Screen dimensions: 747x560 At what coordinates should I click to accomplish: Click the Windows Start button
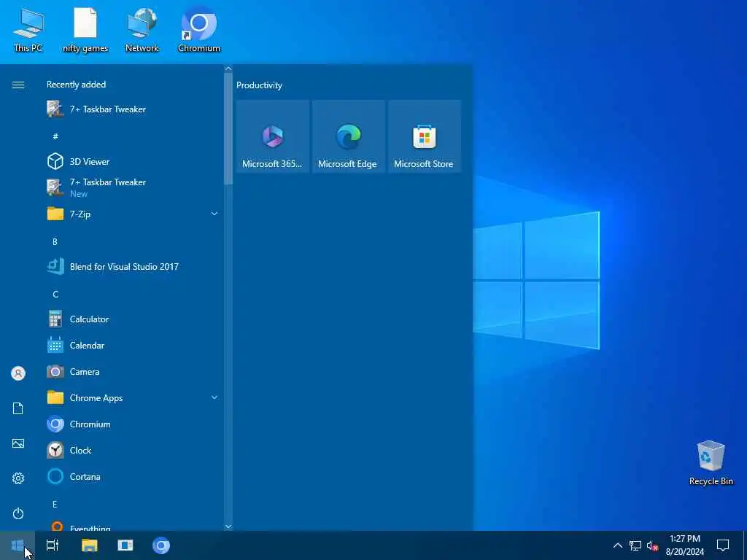[x=18, y=545]
